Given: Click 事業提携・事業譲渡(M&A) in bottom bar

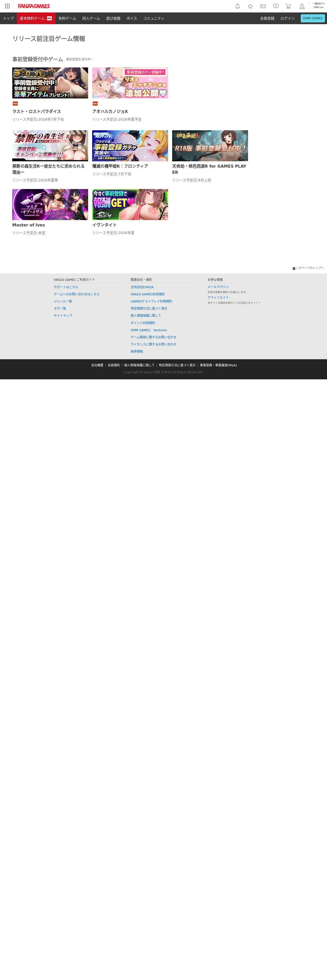Looking at the screenshot, I should 218,365.
